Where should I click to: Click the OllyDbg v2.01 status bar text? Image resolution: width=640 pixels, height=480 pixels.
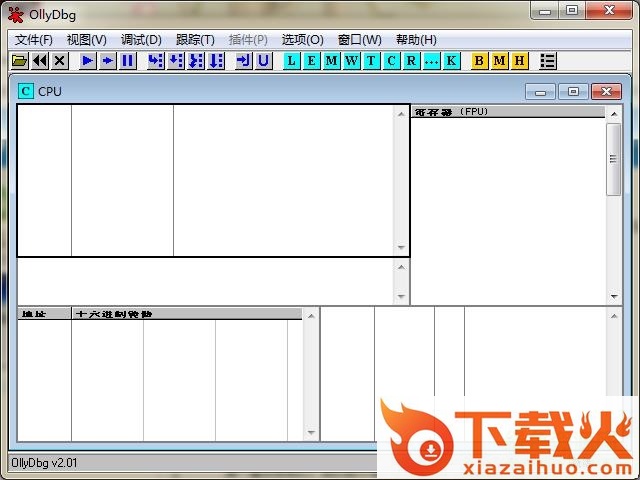click(x=44, y=463)
